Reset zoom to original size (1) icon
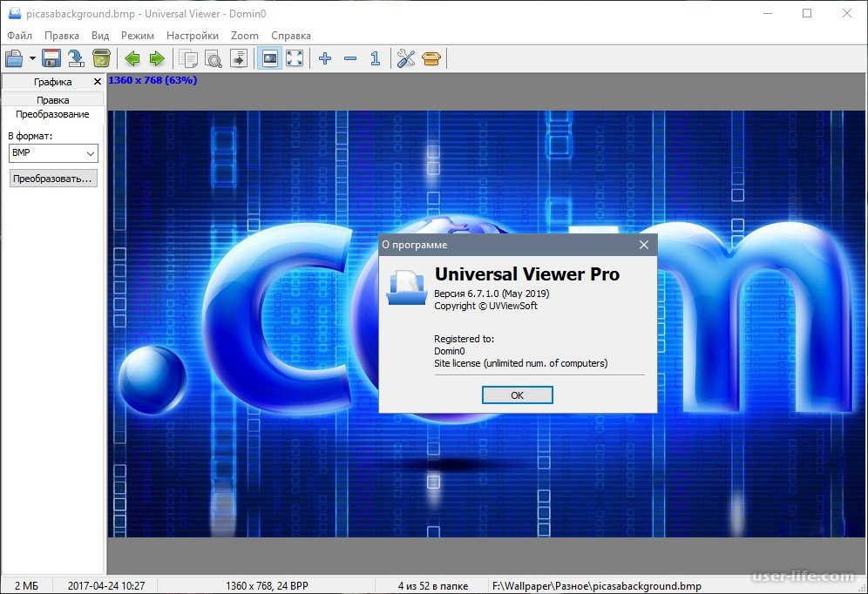 pyautogui.click(x=375, y=58)
